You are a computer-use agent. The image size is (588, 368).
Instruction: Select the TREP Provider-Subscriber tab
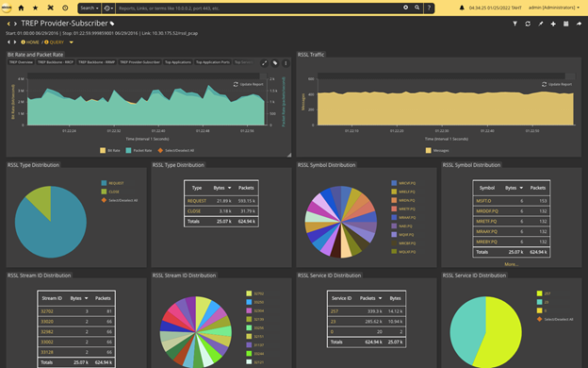[x=139, y=62]
